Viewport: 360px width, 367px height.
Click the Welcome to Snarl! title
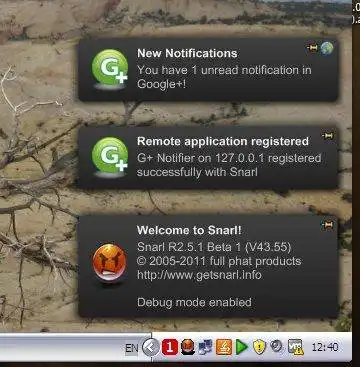(x=189, y=230)
